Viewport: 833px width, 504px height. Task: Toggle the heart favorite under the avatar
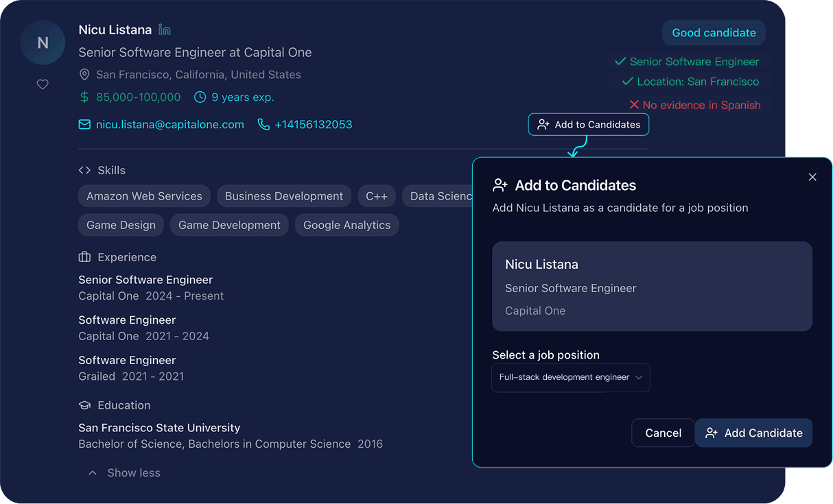[43, 84]
